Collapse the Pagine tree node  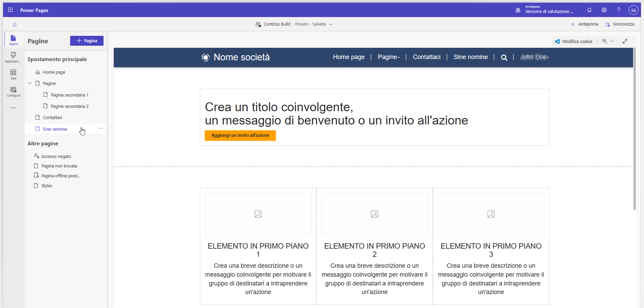tap(30, 83)
